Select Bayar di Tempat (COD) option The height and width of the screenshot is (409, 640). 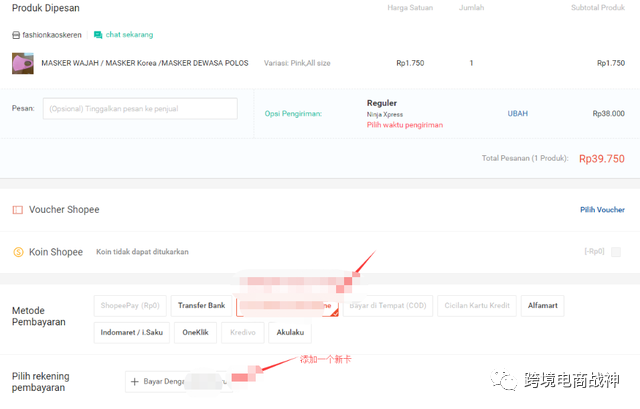pyautogui.click(x=388, y=306)
